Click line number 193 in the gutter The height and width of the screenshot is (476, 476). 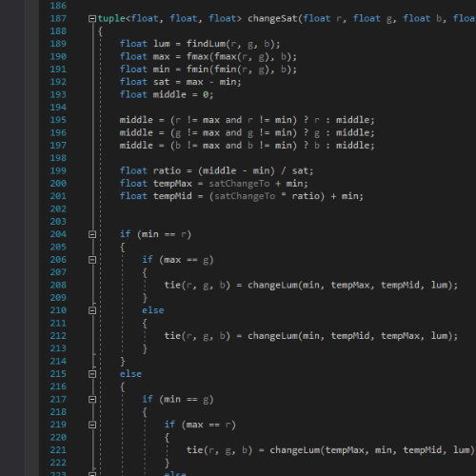point(58,94)
